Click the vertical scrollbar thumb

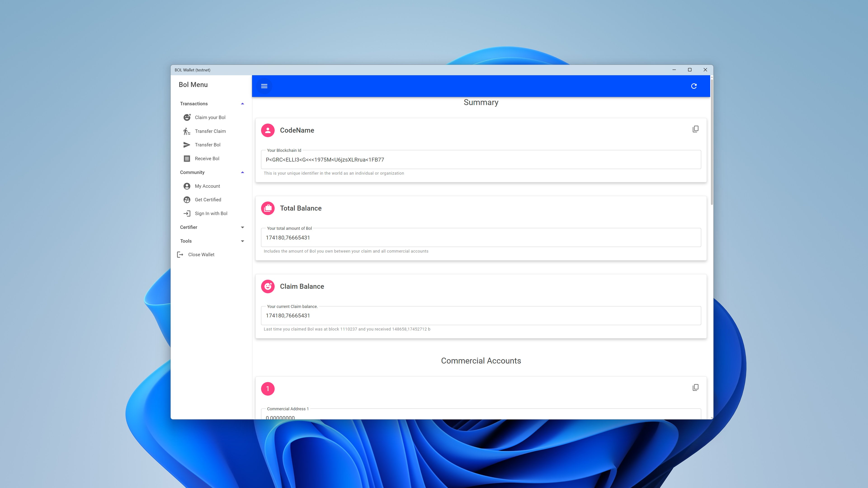click(x=712, y=141)
